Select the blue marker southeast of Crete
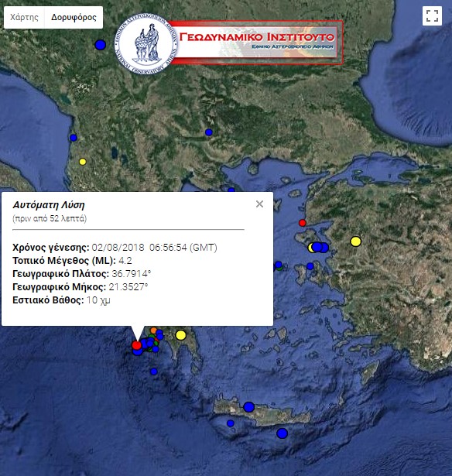 coord(282,433)
